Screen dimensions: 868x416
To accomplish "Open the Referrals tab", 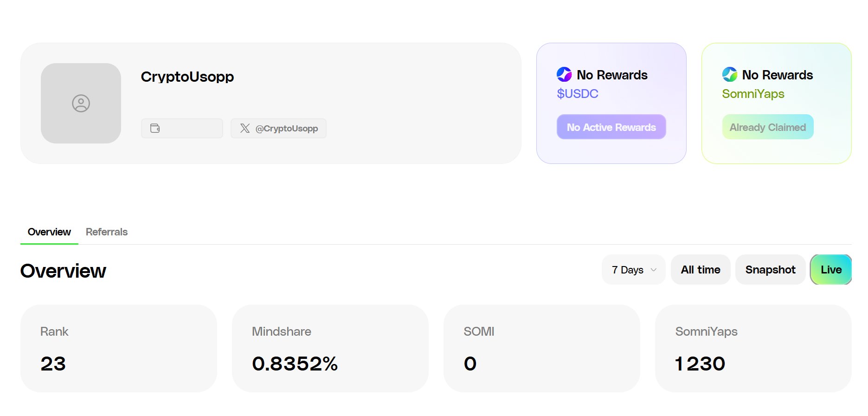I will 106,232.
